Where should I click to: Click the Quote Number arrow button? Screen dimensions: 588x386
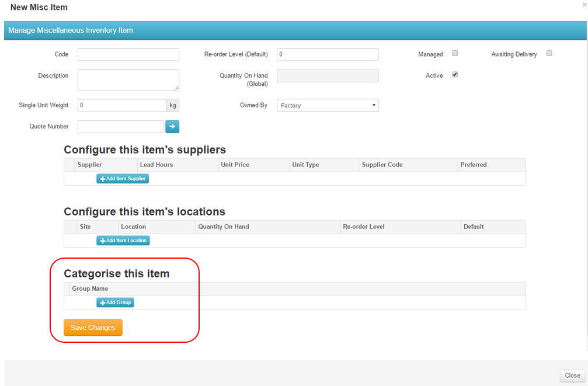pos(172,127)
